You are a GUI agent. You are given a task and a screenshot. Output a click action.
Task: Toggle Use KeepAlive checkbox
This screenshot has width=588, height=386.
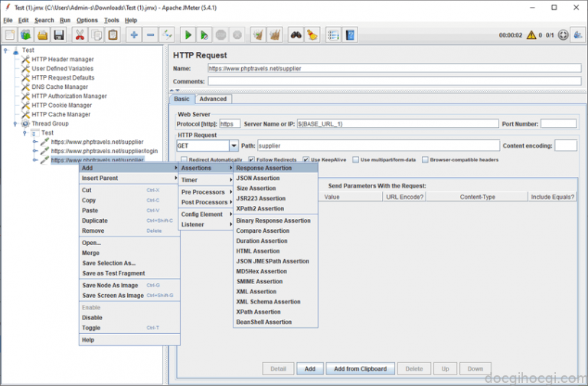306,160
